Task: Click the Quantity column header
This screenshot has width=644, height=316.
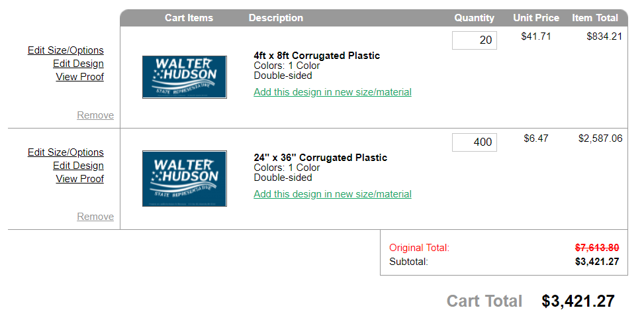Action: tap(475, 18)
